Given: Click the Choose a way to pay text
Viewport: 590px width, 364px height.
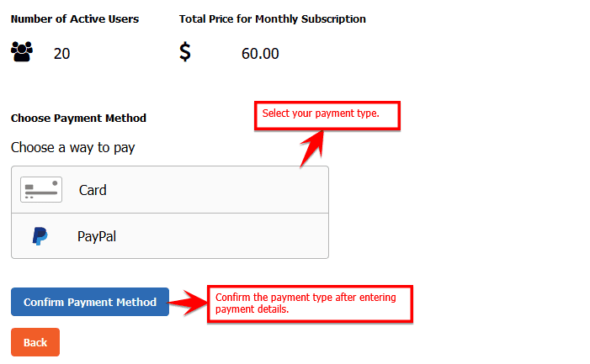Looking at the screenshot, I should point(72,147).
